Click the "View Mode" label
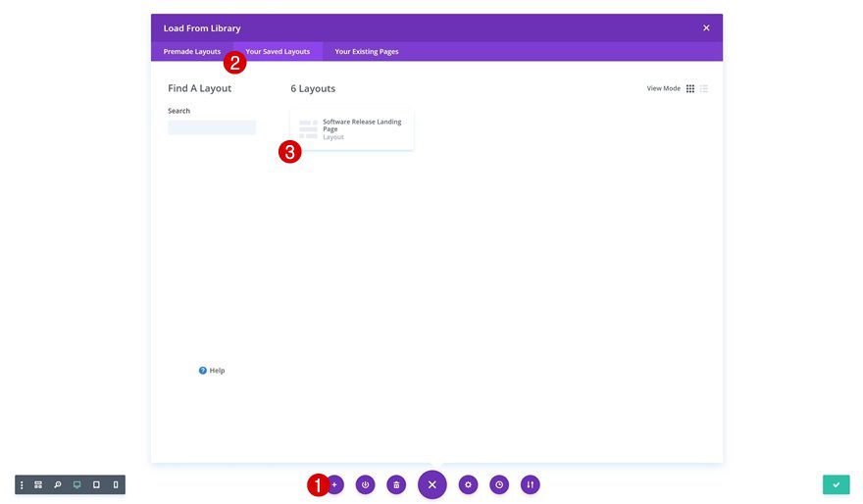The image size is (863, 504). (663, 88)
